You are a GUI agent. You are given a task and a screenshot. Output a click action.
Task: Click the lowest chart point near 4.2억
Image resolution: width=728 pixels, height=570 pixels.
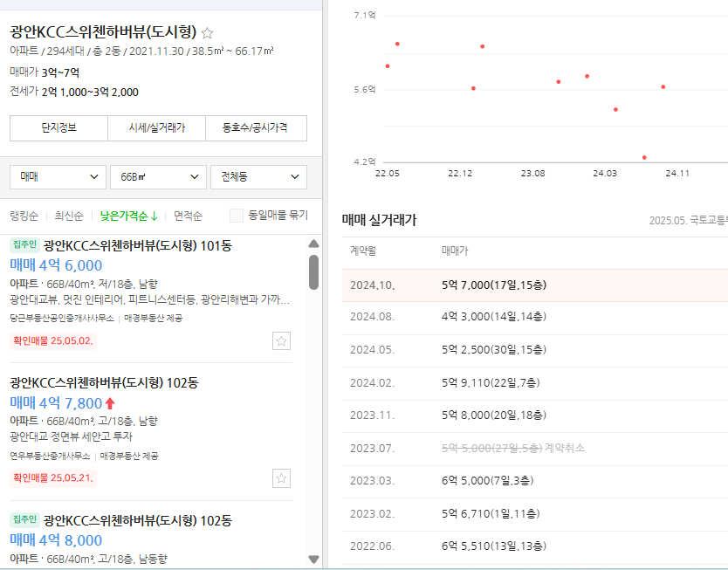tap(644, 158)
